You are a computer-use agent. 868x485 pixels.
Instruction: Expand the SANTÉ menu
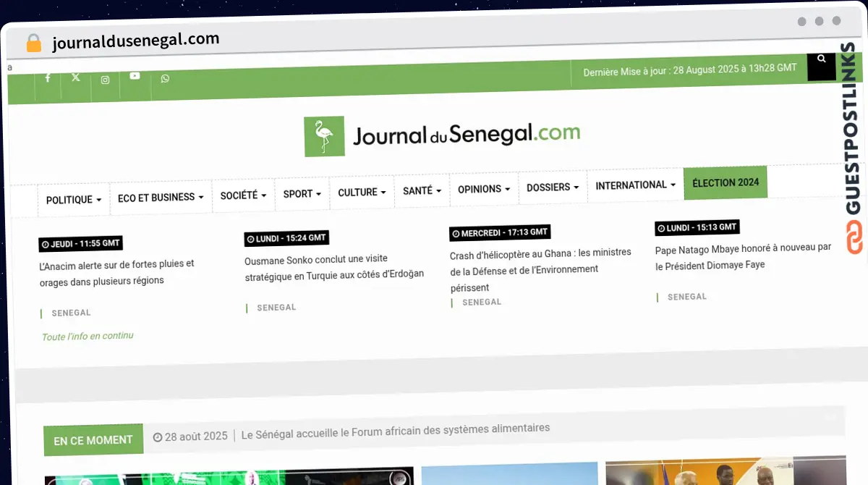pos(422,190)
